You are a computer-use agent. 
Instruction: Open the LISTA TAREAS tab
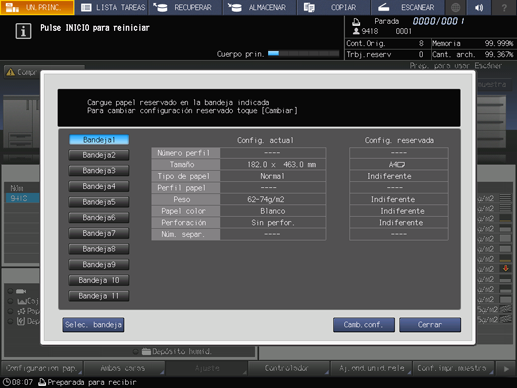point(112,7)
